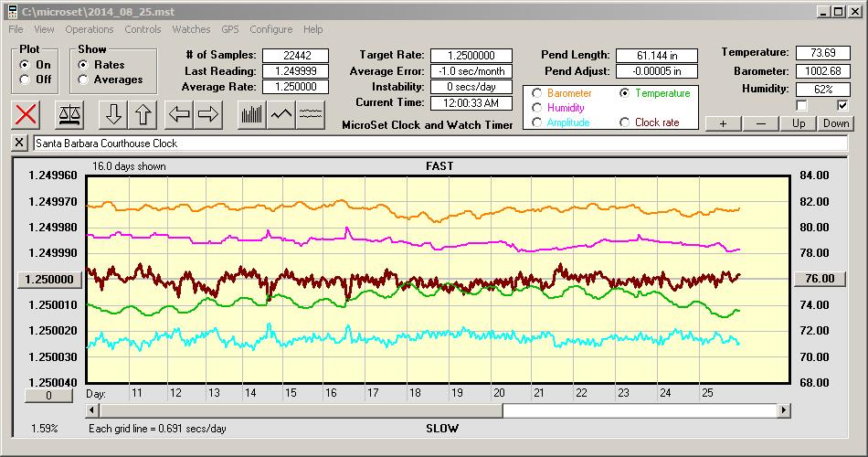Click the Average Error field

[x=471, y=71]
